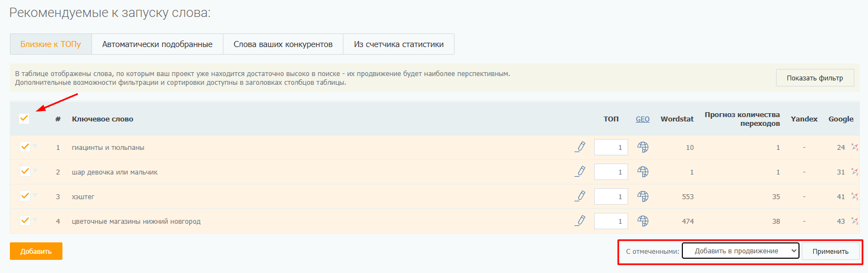Expand the small arrow beside the row 1 checkbox
The image size is (868, 273).
(35, 146)
